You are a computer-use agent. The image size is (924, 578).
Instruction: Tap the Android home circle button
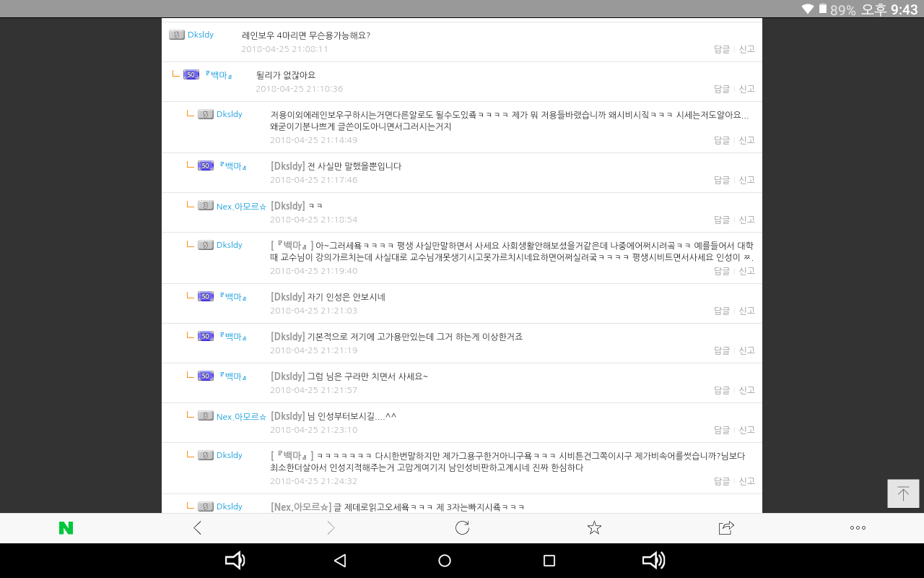[x=445, y=561]
